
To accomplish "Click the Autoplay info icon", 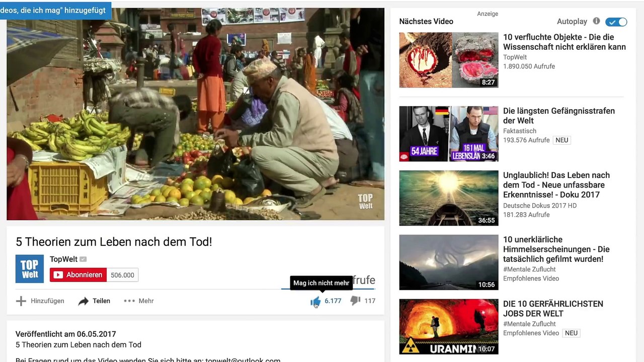I will [x=596, y=21].
